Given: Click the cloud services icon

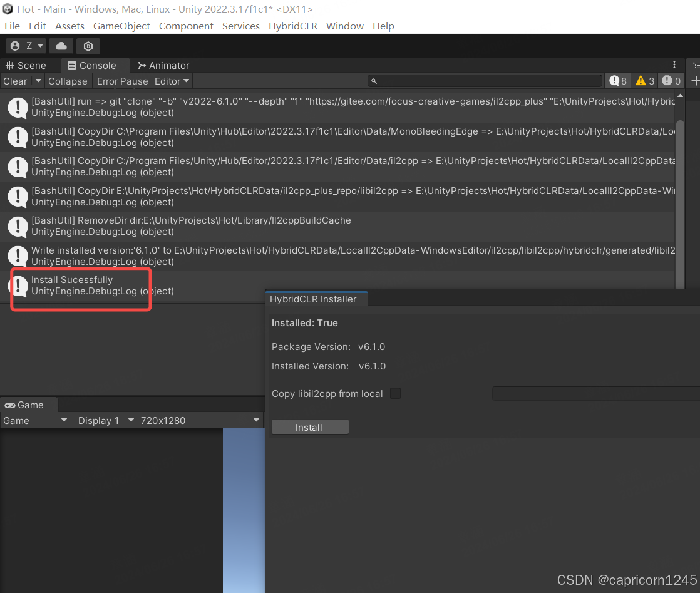Looking at the screenshot, I should pyautogui.click(x=61, y=46).
